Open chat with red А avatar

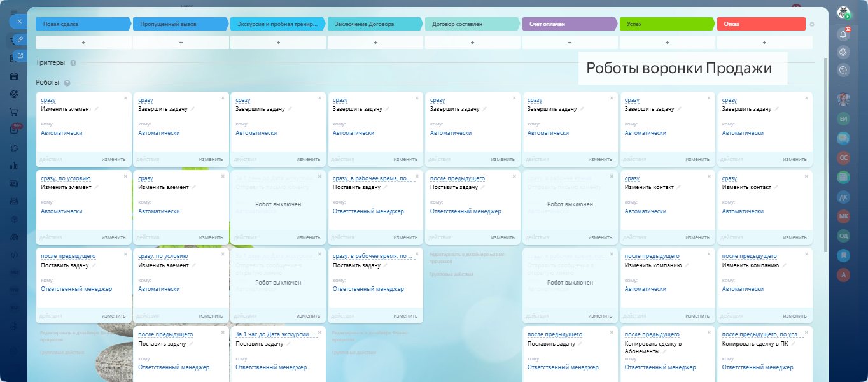[844, 274]
